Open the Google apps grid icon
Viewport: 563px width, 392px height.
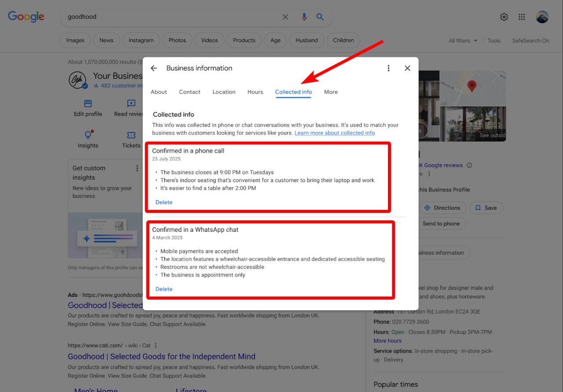(x=522, y=17)
